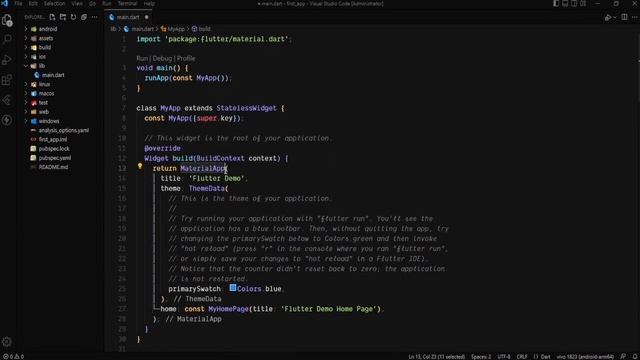Open editor more actions ellipsis

635,17
